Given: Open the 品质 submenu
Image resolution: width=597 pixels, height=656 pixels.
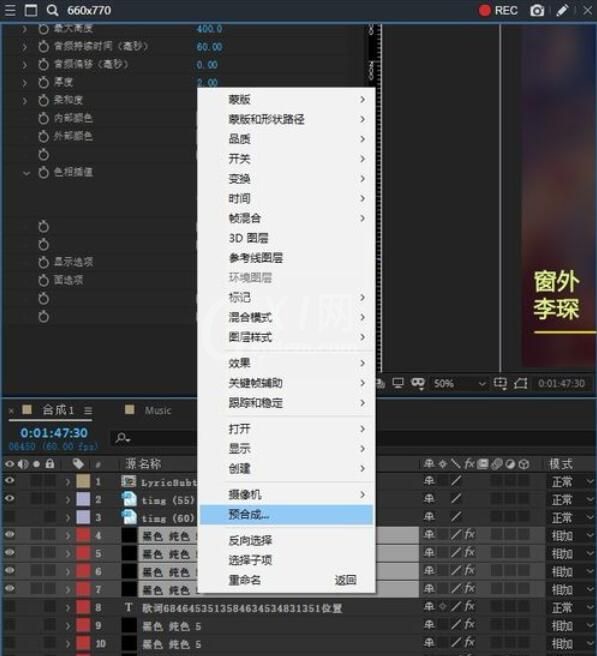Looking at the screenshot, I should pos(287,139).
